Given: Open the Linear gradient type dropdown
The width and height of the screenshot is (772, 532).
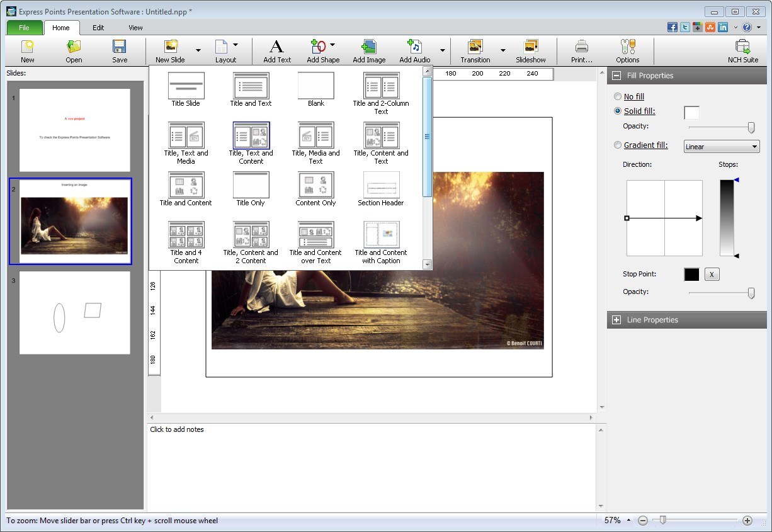Looking at the screenshot, I should [721, 147].
